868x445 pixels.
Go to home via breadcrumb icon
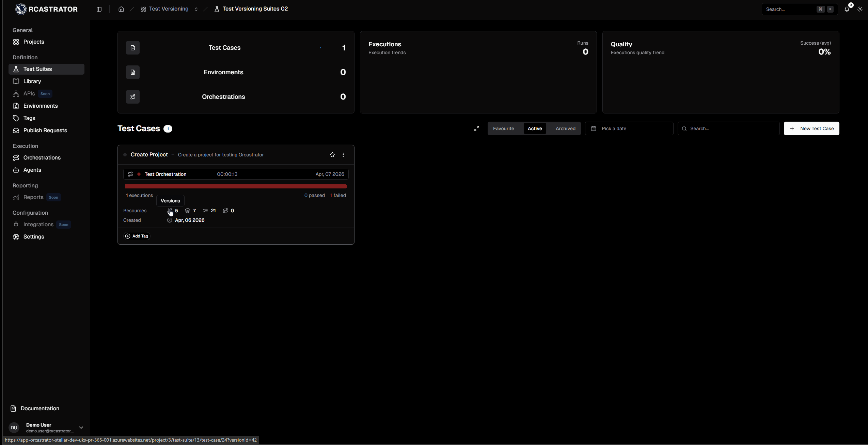coord(121,9)
